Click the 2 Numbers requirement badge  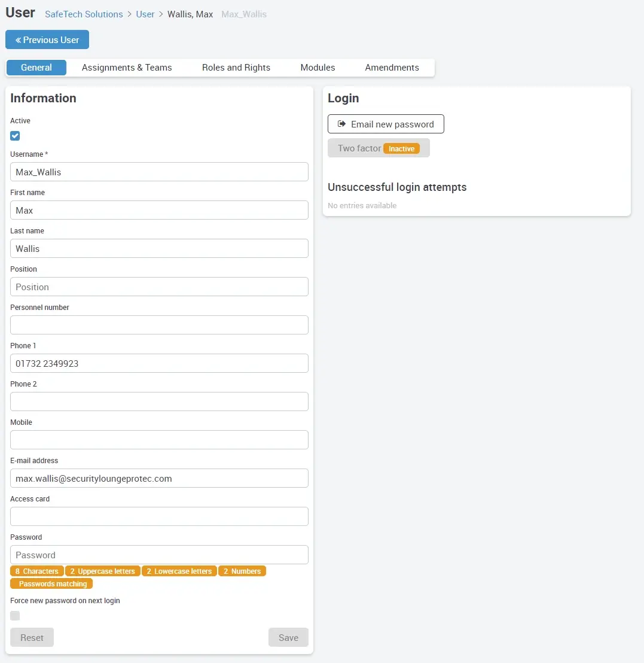(x=242, y=571)
